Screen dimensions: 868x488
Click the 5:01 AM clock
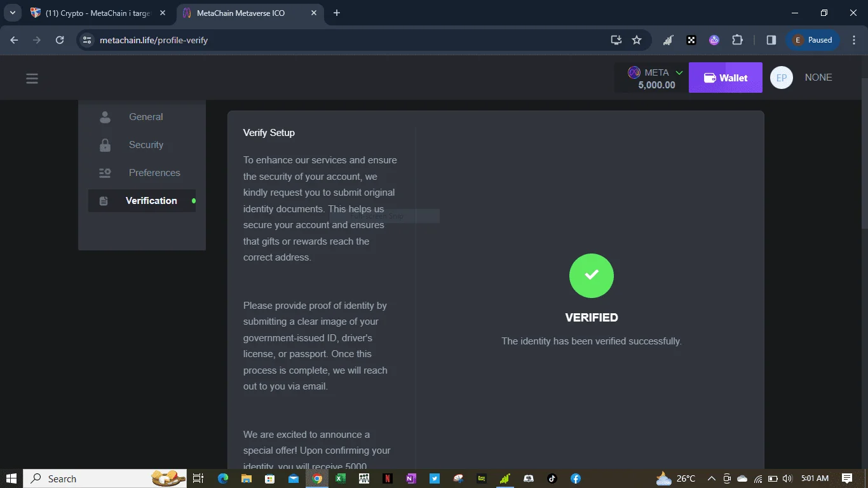pos(815,478)
